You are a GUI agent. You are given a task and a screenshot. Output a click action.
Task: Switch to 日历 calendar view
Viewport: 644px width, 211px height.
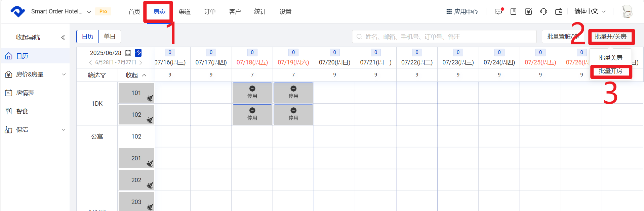tap(88, 37)
